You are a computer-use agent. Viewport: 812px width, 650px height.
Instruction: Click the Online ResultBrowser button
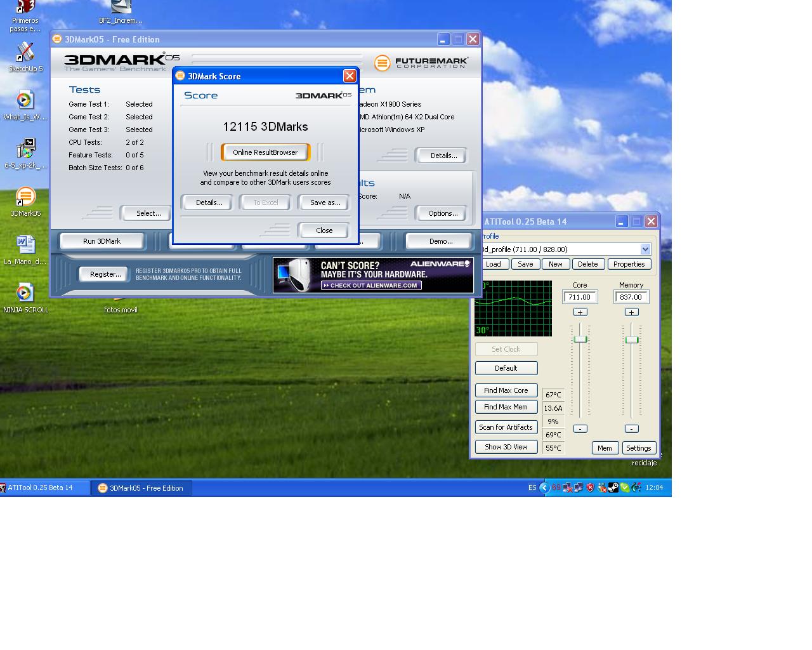(x=265, y=152)
